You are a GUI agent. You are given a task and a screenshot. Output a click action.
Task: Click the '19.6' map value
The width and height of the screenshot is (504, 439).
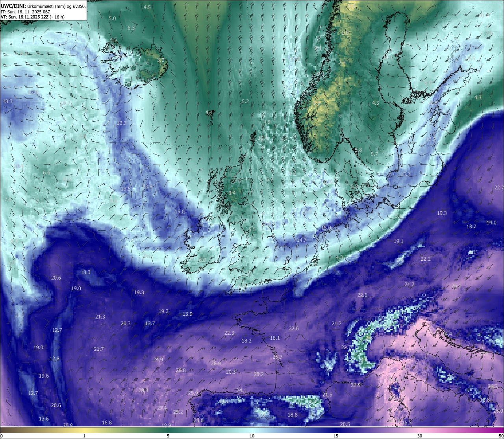[x=44, y=376]
